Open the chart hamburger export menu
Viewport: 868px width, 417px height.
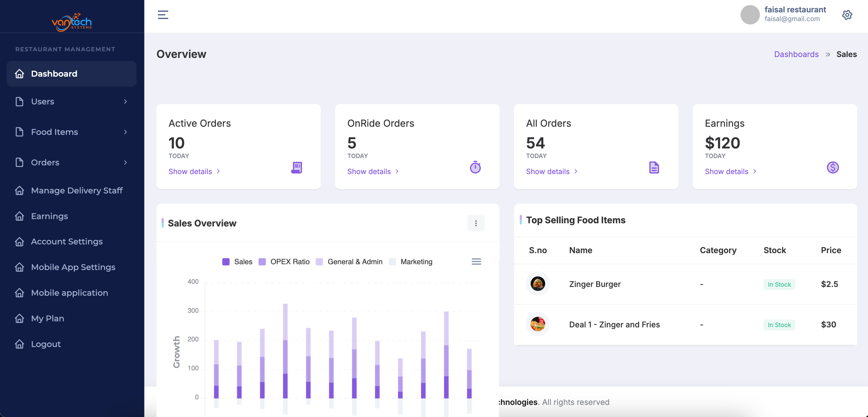(476, 262)
